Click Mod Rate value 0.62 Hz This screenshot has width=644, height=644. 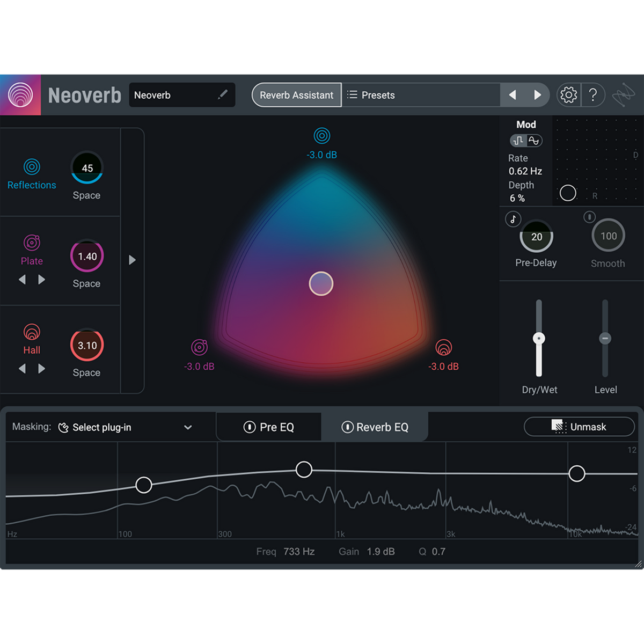click(x=525, y=171)
